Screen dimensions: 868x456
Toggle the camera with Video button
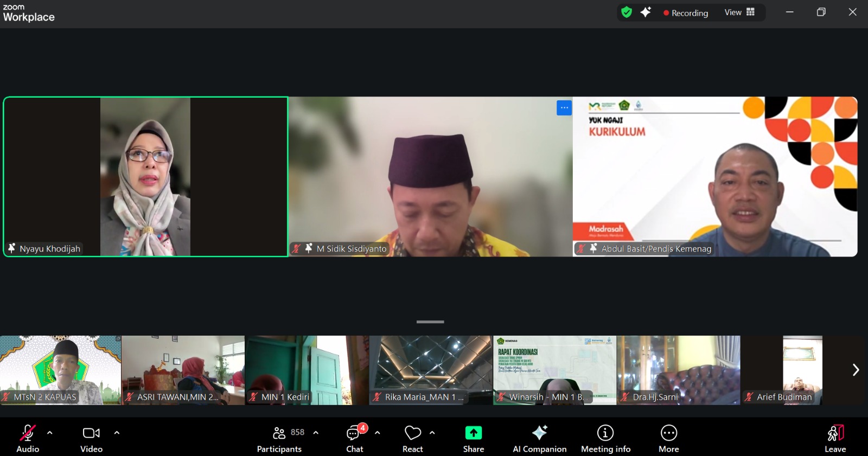(91, 438)
